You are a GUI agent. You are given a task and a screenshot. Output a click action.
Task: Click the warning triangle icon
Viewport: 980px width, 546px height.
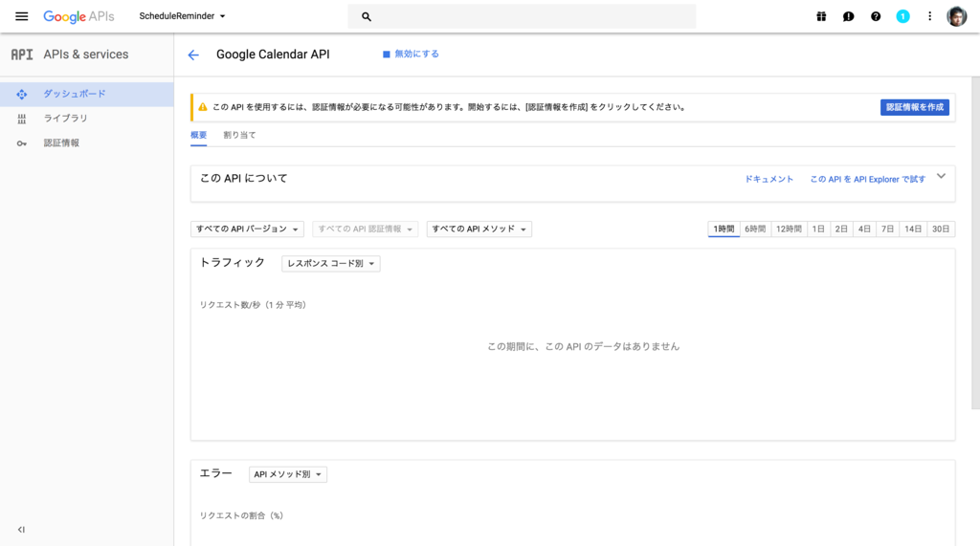[203, 107]
